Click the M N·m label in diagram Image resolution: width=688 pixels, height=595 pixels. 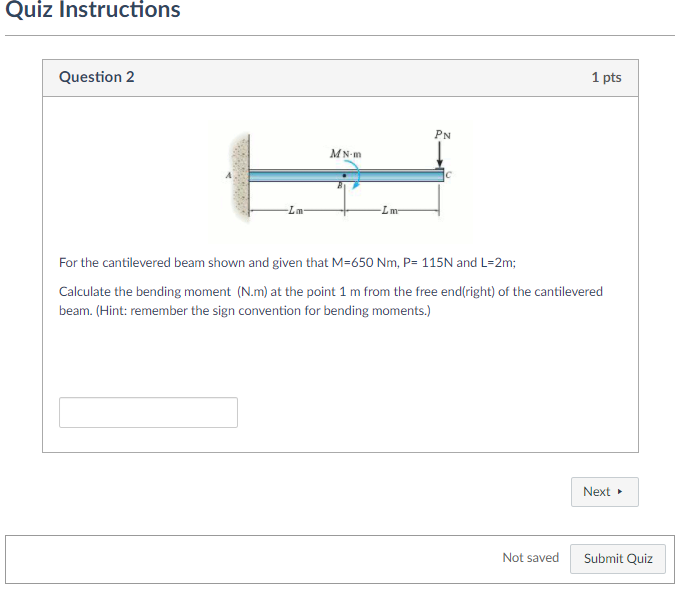pos(346,154)
